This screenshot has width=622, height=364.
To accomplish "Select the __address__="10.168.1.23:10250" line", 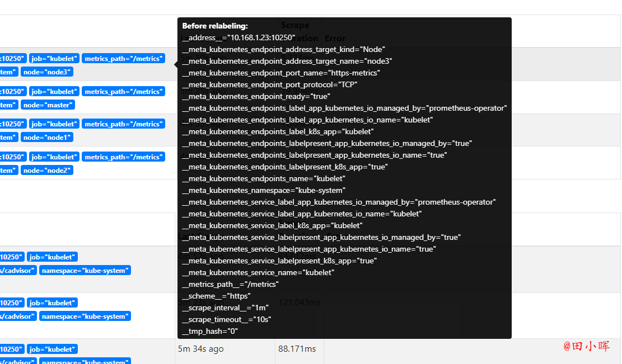I will pyautogui.click(x=238, y=37).
